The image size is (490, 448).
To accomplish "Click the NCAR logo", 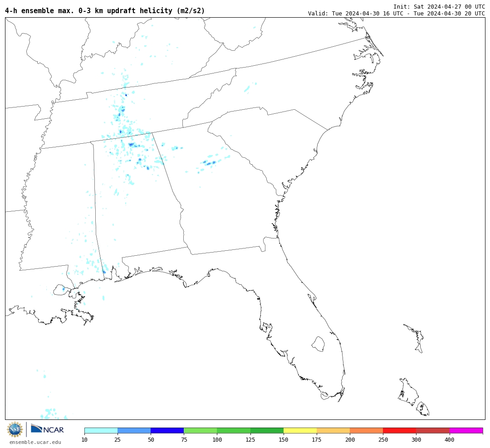I will pos(48,429).
